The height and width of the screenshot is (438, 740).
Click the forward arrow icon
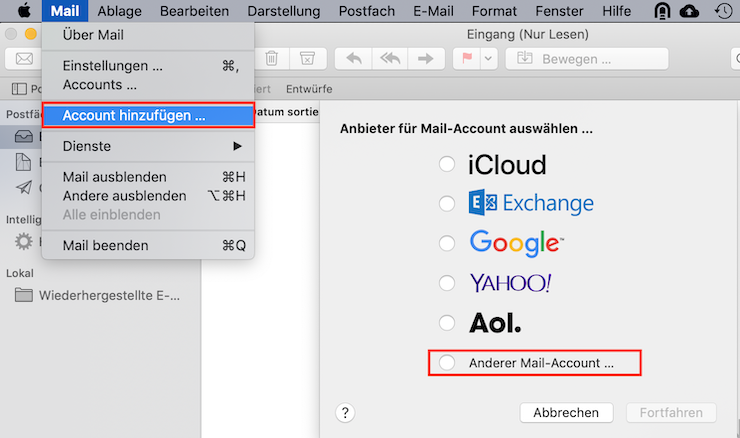pyautogui.click(x=425, y=58)
